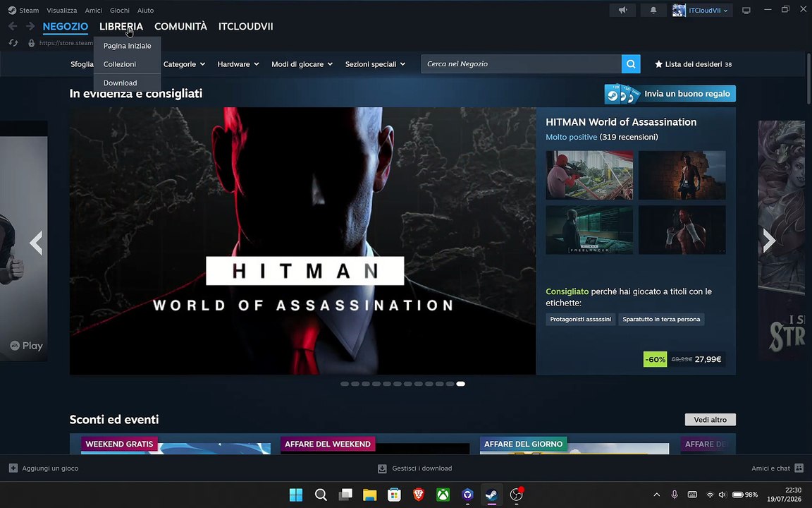The width and height of the screenshot is (812, 508).
Task: Click the main HITMAN banner image
Action: click(x=302, y=241)
